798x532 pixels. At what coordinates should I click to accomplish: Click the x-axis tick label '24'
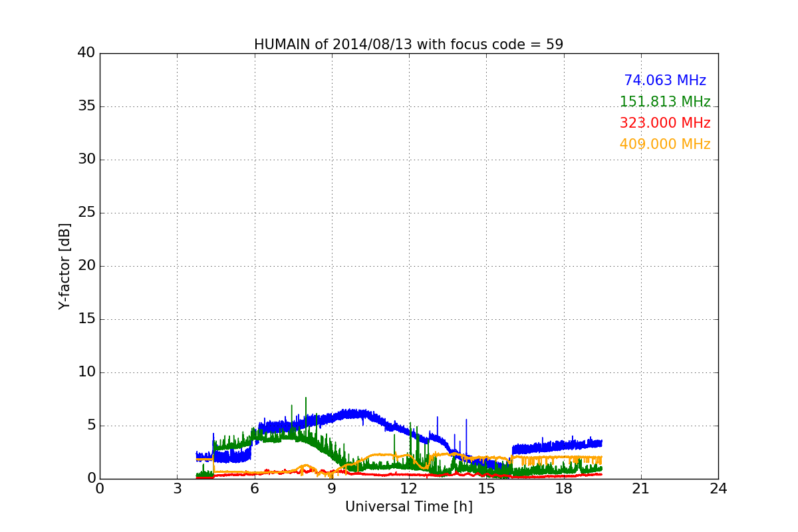tap(718, 489)
